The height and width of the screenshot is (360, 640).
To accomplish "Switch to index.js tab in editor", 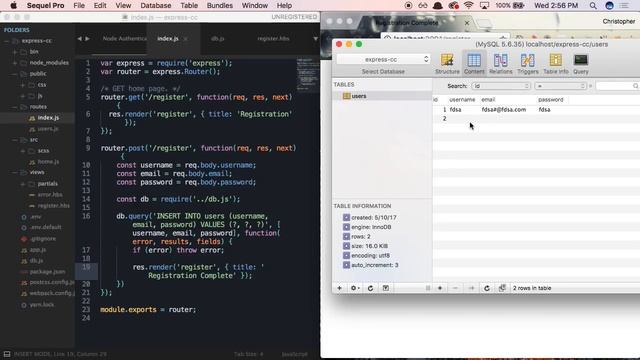I will tap(168, 39).
